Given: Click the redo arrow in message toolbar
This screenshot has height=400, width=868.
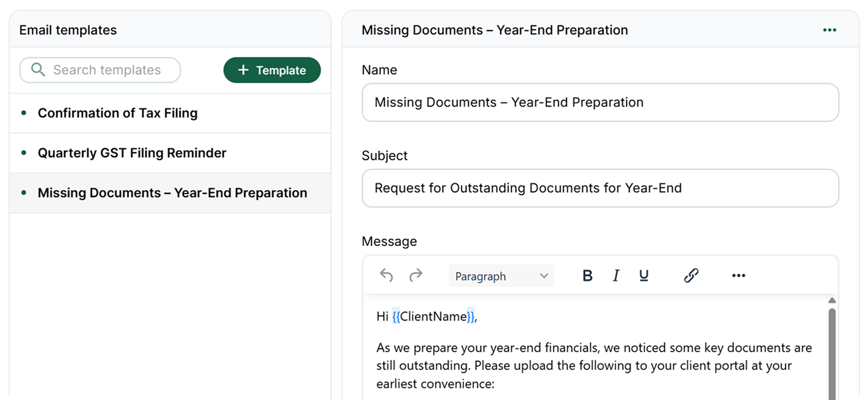Looking at the screenshot, I should coord(416,275).
